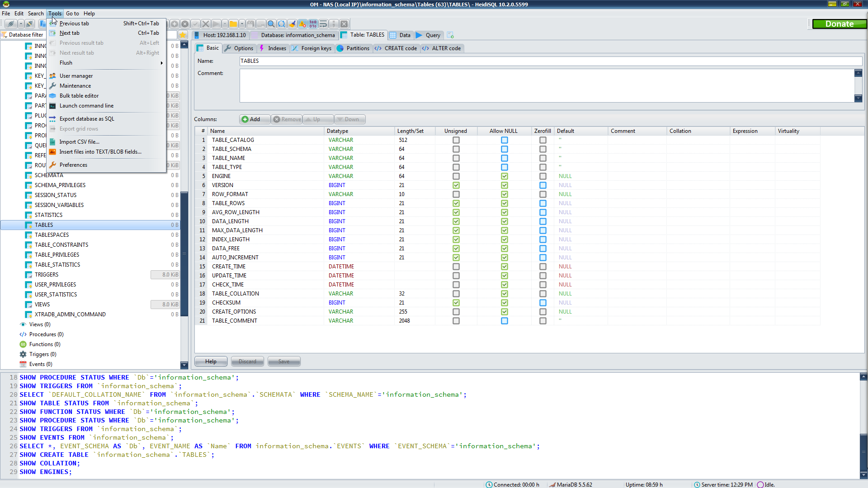Toggle Zerofill checkbox for ENGINE column
The image size is (868, 488).
(542, 176)
